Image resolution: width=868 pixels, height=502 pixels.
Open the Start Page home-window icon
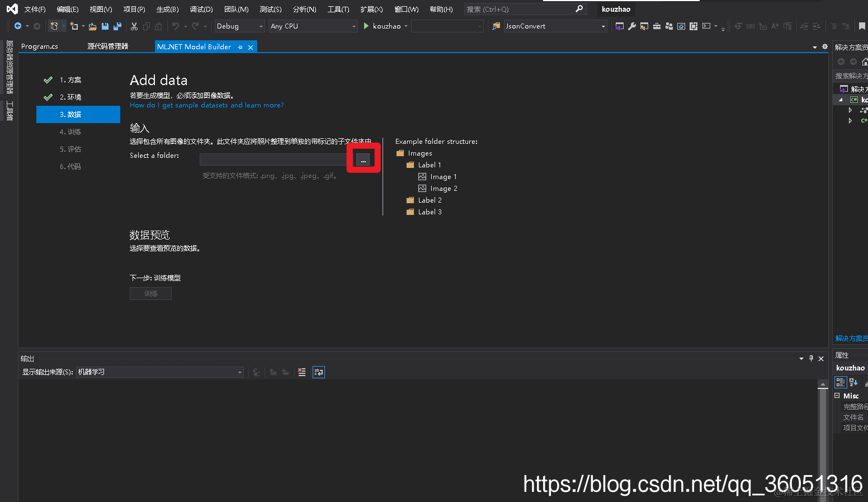681,26
